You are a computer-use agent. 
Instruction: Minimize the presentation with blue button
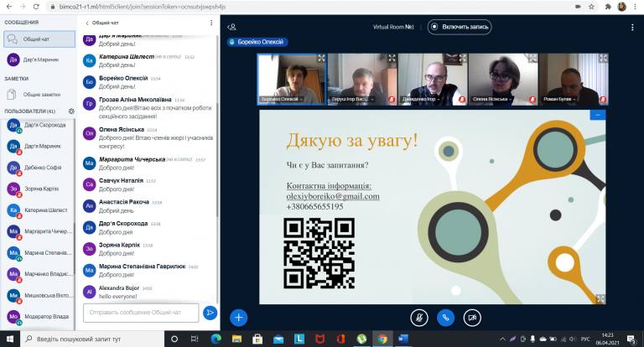(x=597, y=115)
